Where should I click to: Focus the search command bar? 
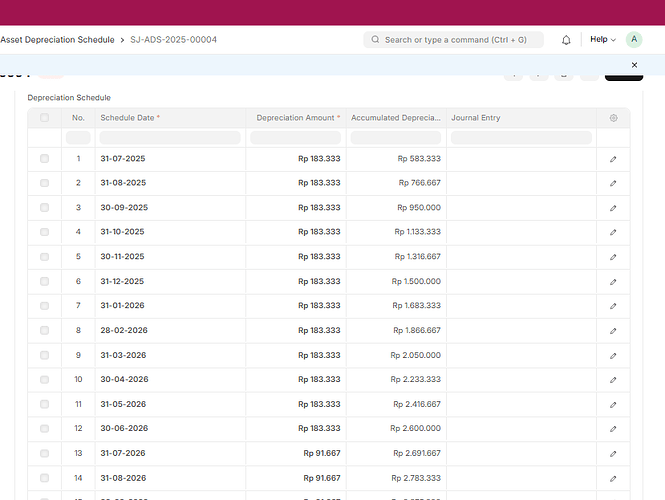pyautogui.click(x=453, y=39)
